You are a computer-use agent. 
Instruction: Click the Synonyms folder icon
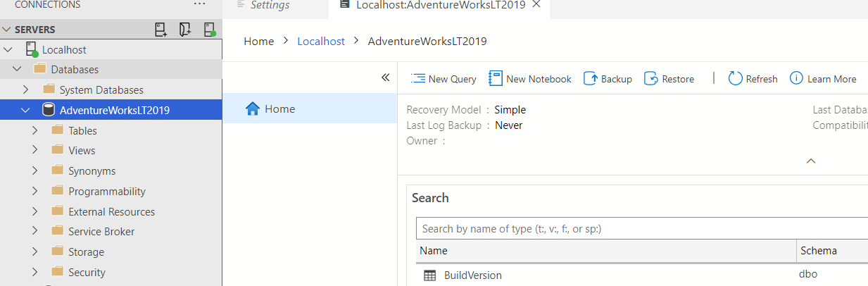click(58, 170)
